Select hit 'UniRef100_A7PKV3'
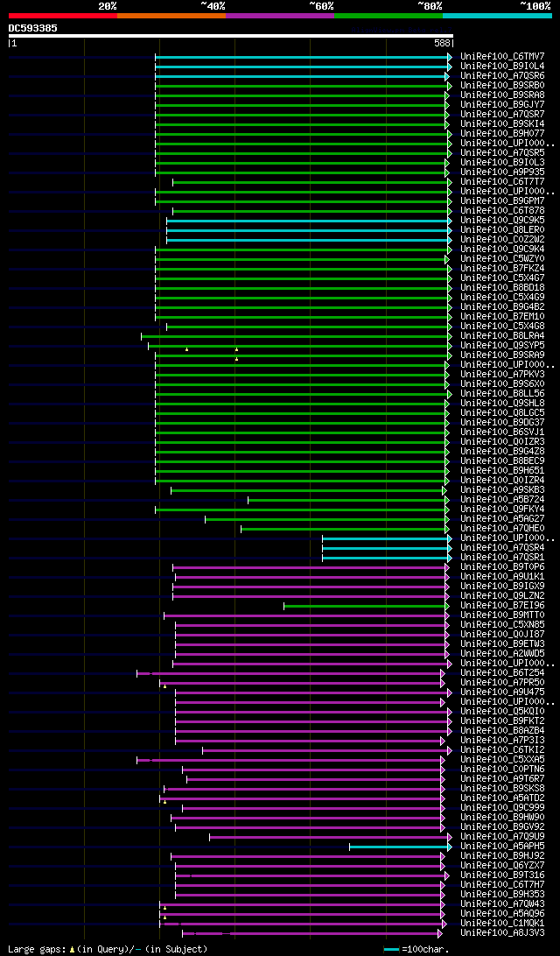 502,375
